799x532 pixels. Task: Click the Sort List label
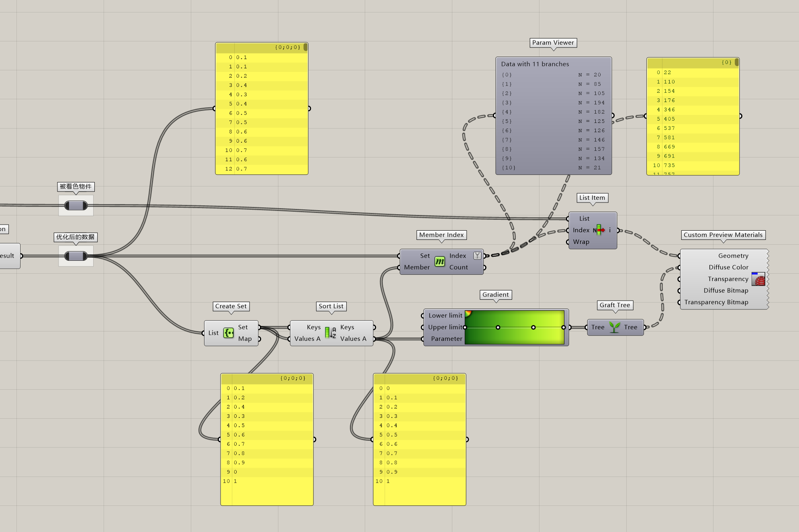tap(331, 306)
